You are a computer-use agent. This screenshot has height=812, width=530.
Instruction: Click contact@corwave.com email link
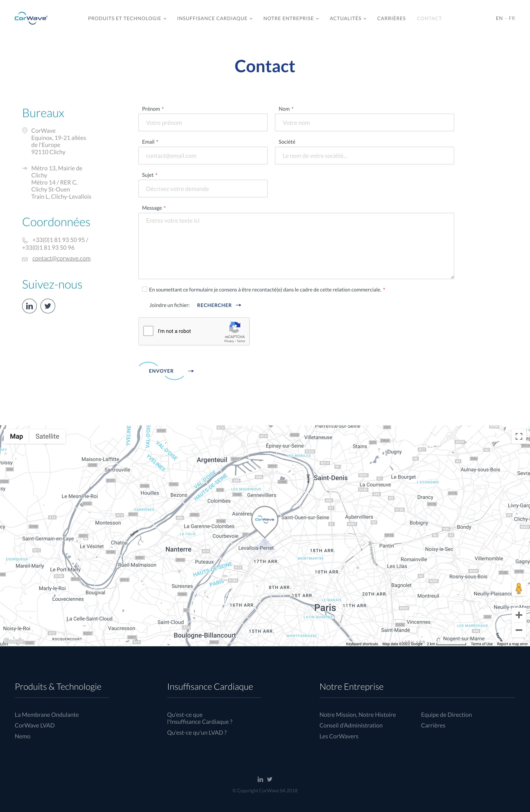[61, 258]
